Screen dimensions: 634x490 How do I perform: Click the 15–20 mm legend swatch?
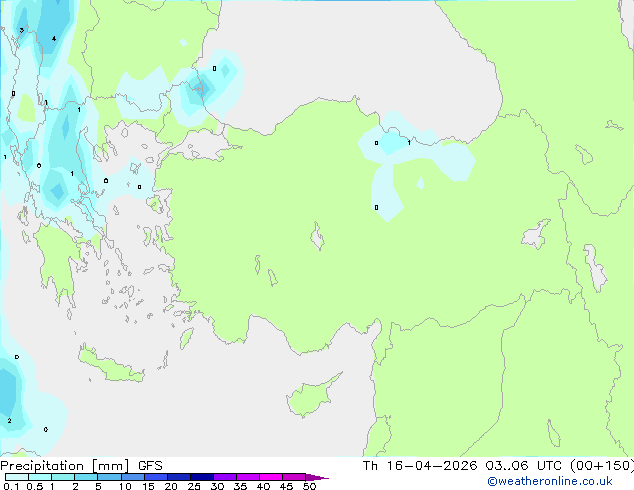pos(156,477)
